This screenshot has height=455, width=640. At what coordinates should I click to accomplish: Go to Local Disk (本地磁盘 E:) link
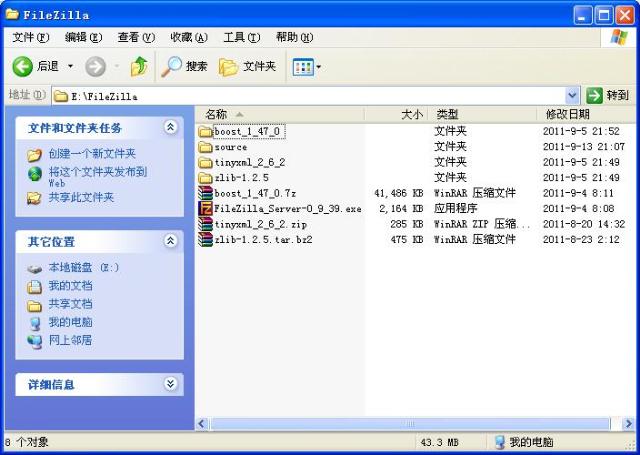(x=83, y=268)
